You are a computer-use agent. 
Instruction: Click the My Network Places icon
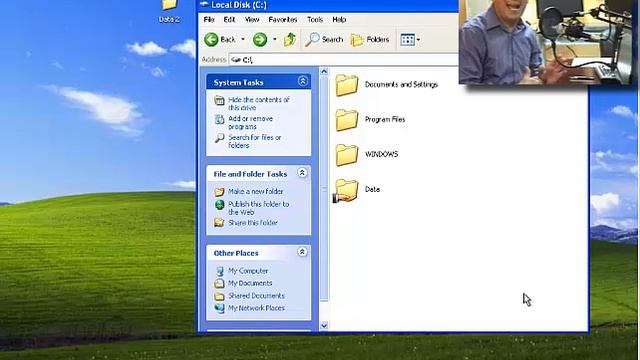(x=220, y=308)
